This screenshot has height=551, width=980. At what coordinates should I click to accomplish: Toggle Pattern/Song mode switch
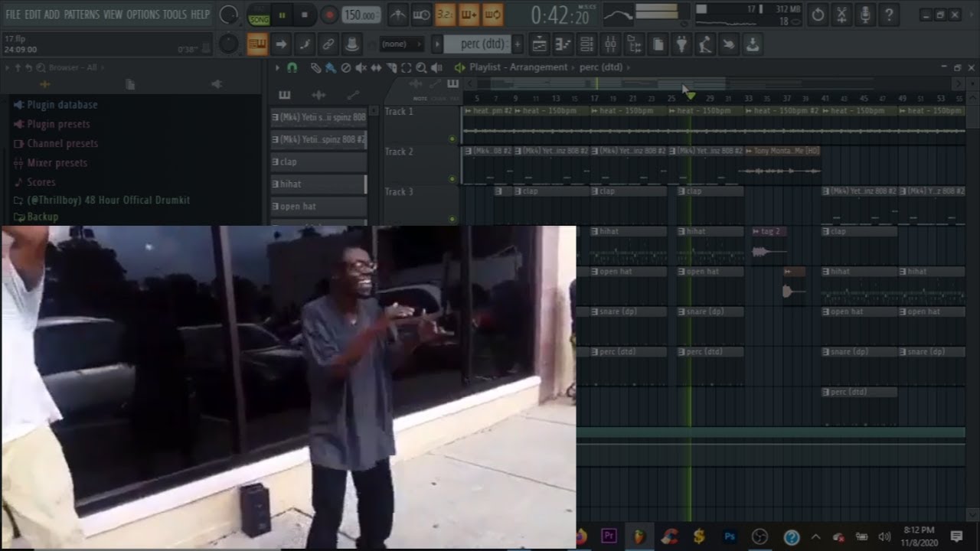pos(259,15)
